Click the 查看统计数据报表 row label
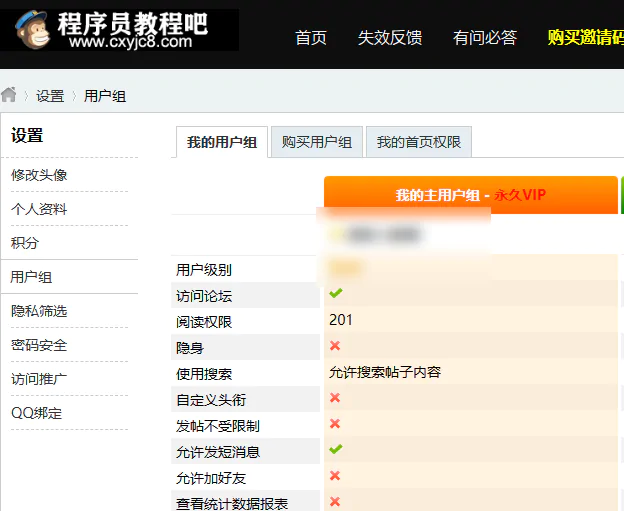 click(x=232, y=504)
